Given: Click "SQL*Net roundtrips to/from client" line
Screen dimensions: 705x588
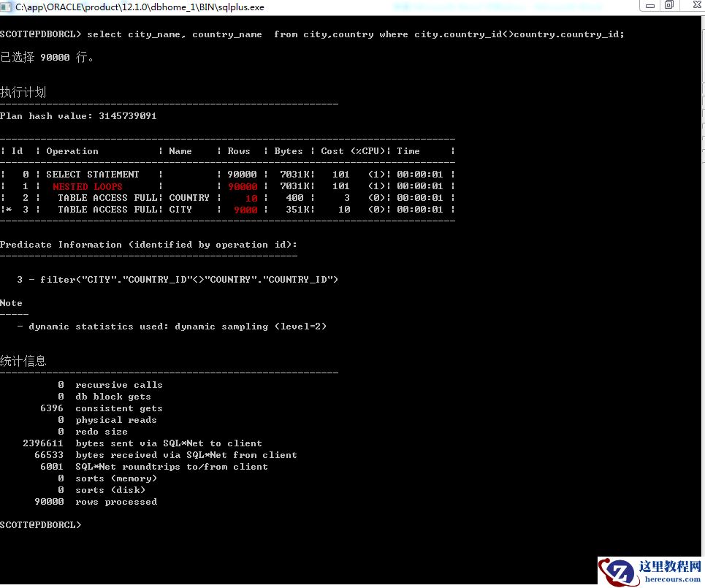Looking at the screenshot, I should point(153,467).
